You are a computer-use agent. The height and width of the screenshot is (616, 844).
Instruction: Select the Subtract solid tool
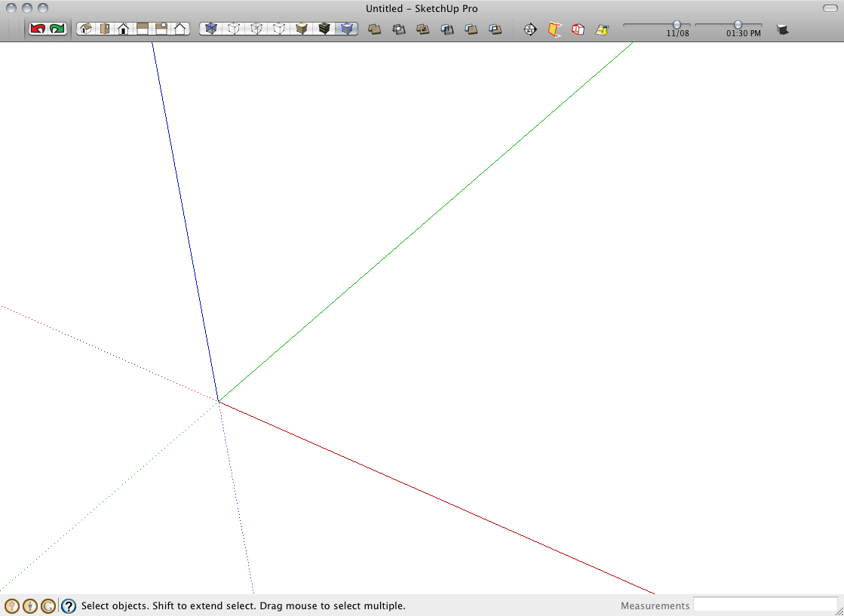[x=447, y=29]
